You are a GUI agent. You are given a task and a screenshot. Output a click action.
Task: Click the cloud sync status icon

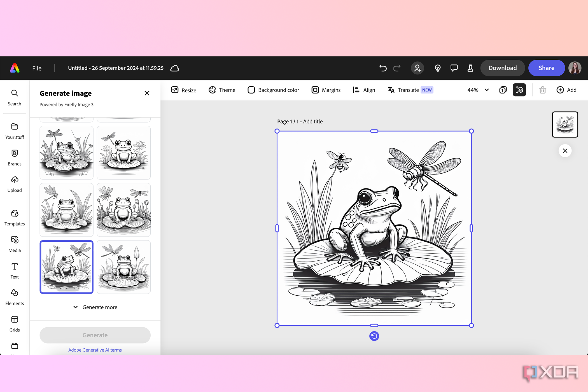(x=174, y=68)
